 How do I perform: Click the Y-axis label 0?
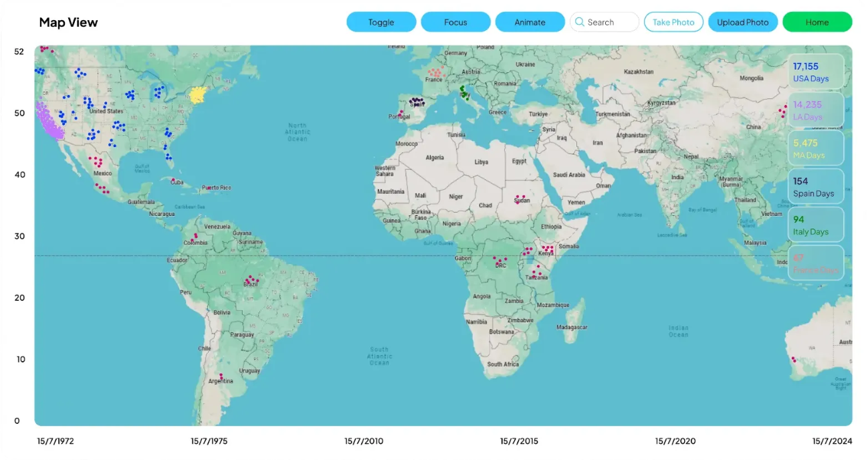click(17, 421)
